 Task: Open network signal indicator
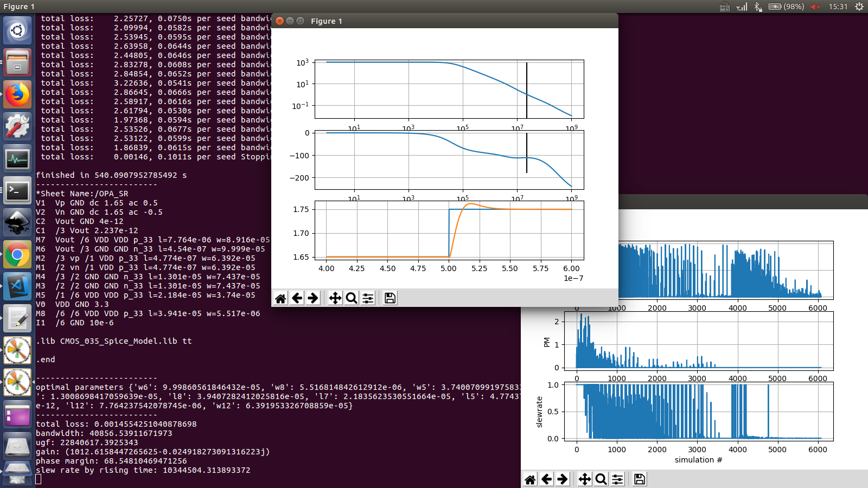pyautogui.click(x=742, y=7)
